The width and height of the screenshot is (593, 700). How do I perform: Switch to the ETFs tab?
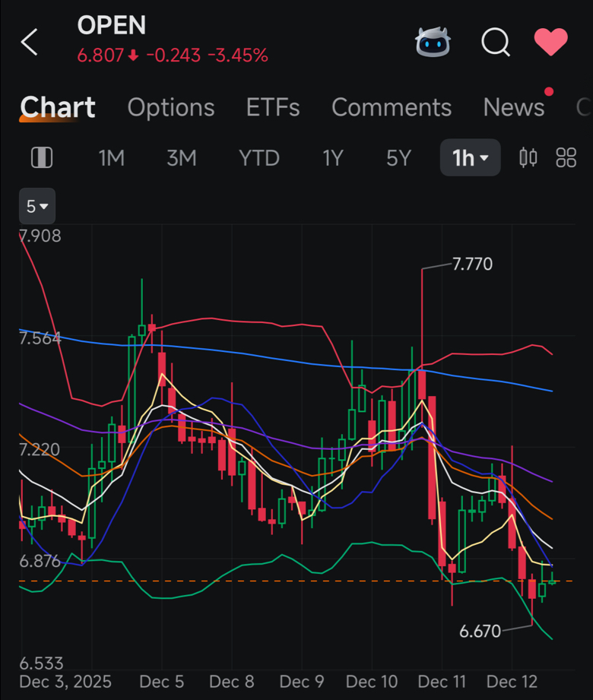273,108
